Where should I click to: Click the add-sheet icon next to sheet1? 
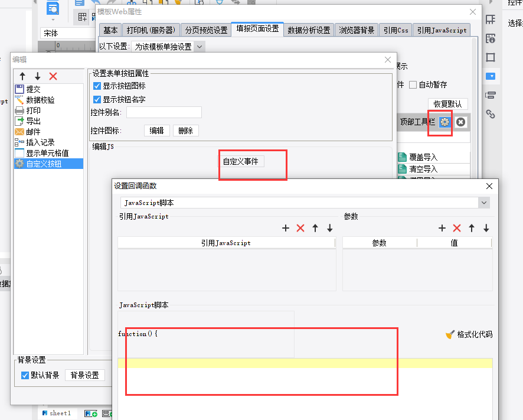[91, 414]
